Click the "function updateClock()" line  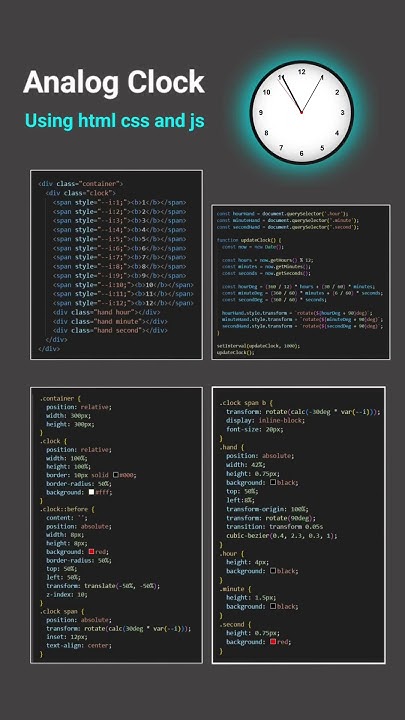[x=248, y=240]
